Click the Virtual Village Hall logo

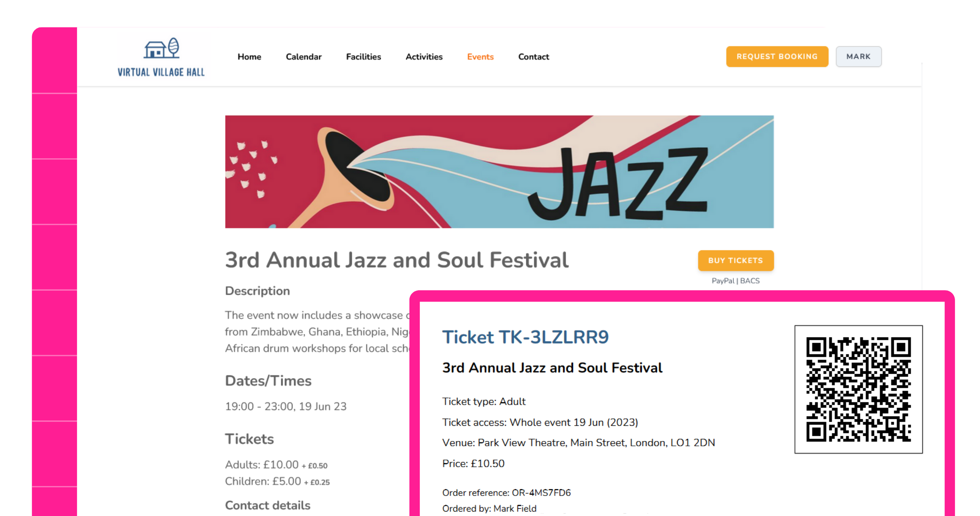pos(161,57)
